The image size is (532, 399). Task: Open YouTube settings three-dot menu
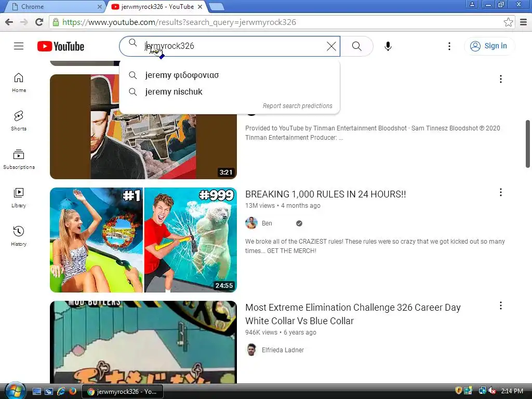(449, 46)
